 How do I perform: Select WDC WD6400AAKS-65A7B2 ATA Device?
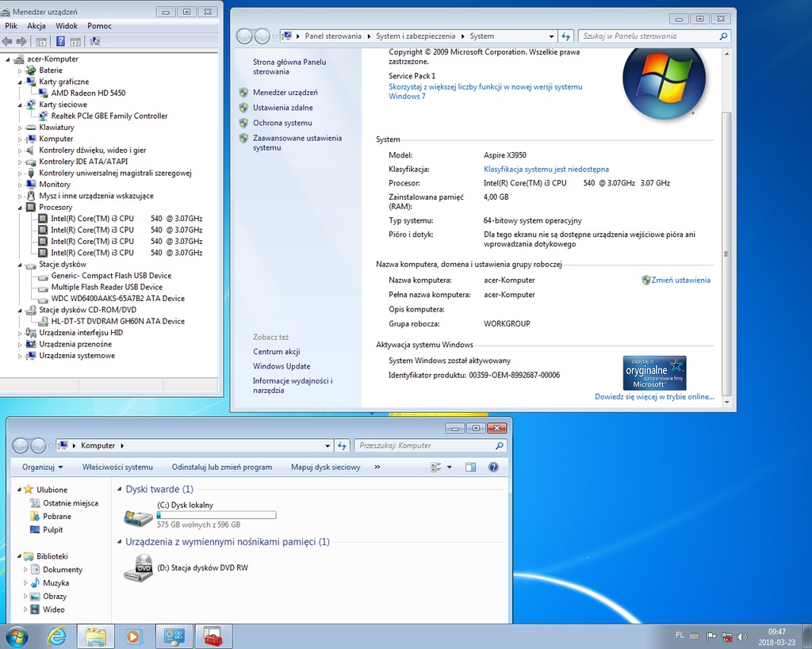(117, 298)
